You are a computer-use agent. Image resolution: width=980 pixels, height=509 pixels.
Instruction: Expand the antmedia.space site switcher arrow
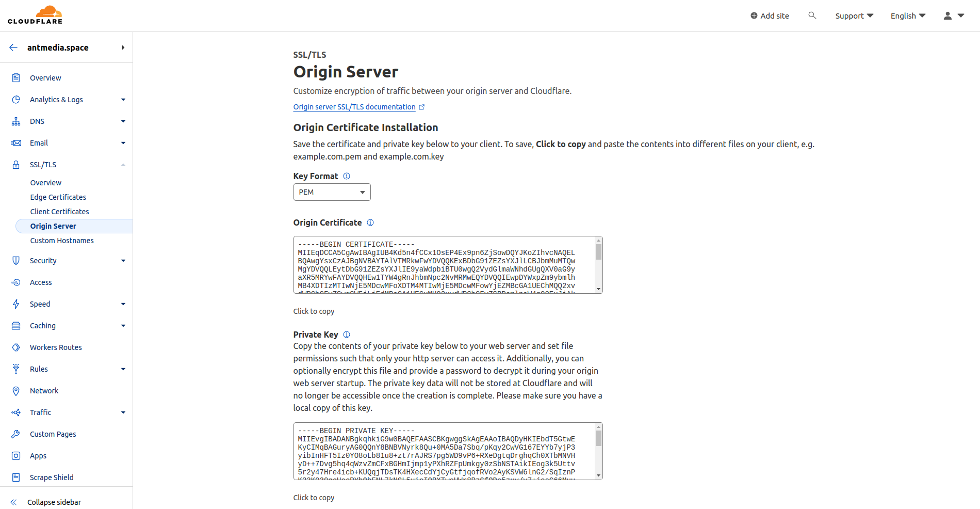click(x=123, y=47)
